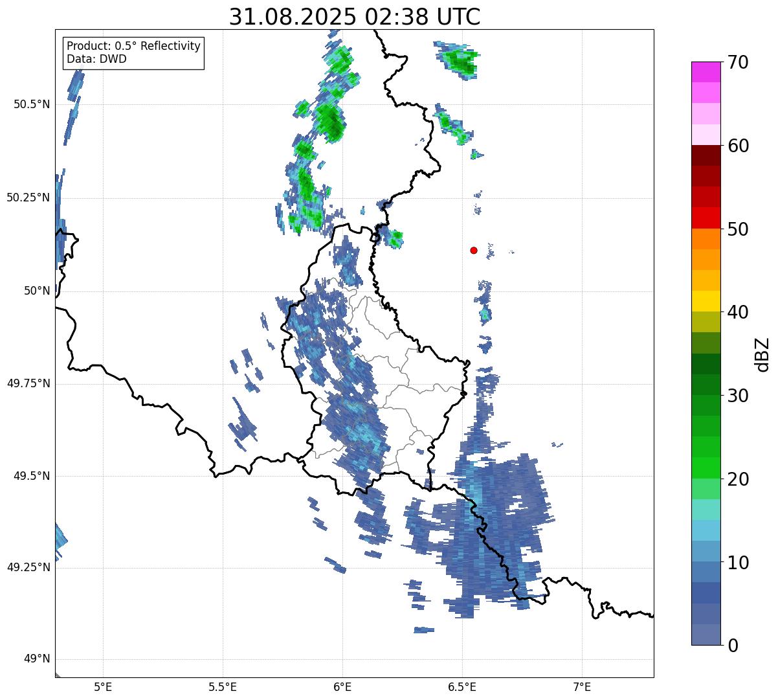
Task: Click the 0 dBZ colorbar label
Action: 732,646
